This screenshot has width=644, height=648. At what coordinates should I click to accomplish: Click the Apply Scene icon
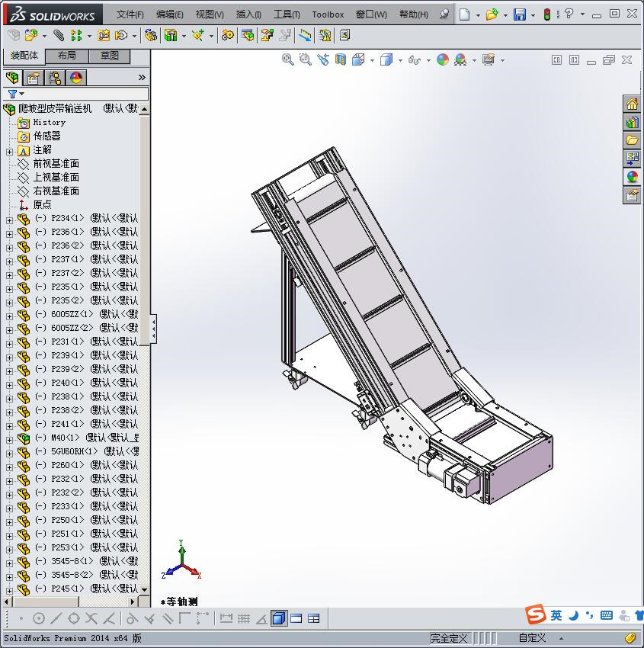pos(460,60)
